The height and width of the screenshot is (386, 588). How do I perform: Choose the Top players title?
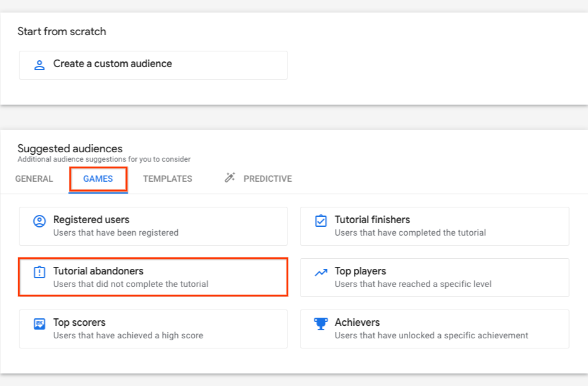[x=360, y=271]
